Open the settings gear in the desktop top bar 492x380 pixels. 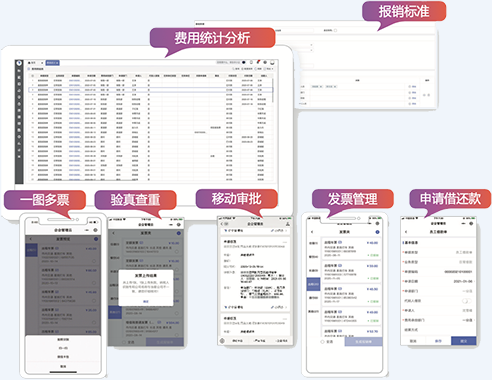265,62
